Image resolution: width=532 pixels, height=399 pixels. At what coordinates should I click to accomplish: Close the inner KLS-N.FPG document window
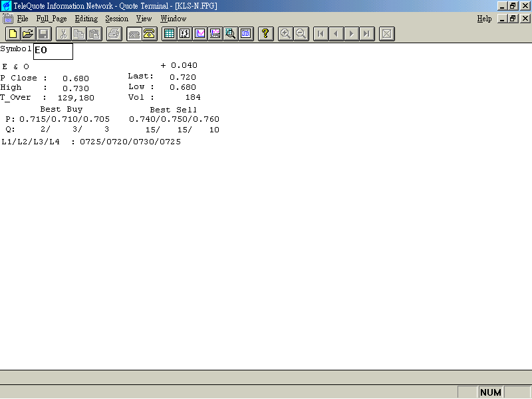point(525,19)
